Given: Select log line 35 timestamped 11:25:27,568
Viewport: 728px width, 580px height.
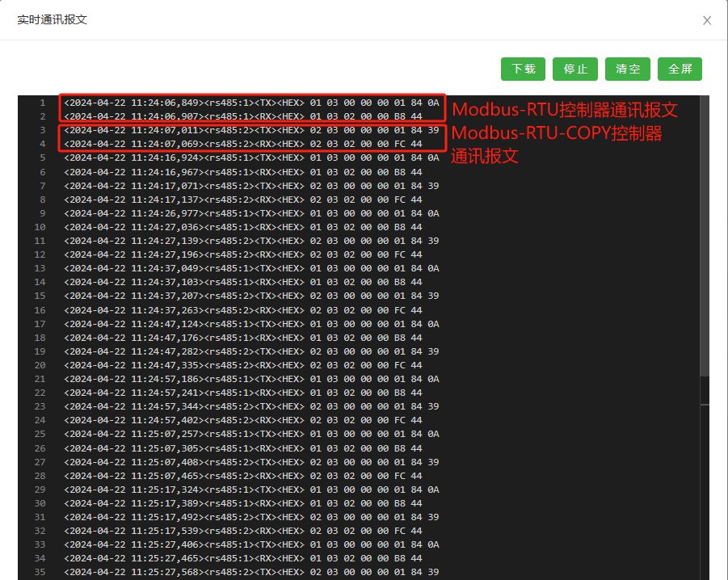Looking at the screenshot, I should (251, 572).
